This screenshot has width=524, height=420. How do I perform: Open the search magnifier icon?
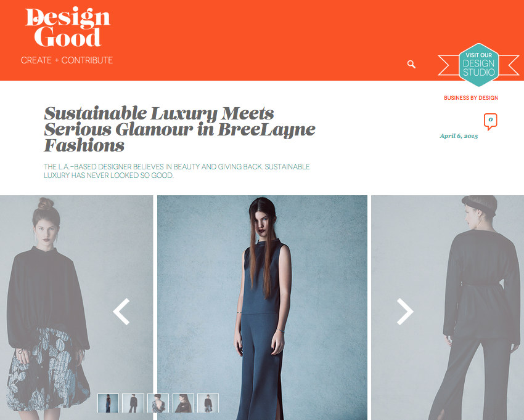pyautogui.click(x=411, y=64)
